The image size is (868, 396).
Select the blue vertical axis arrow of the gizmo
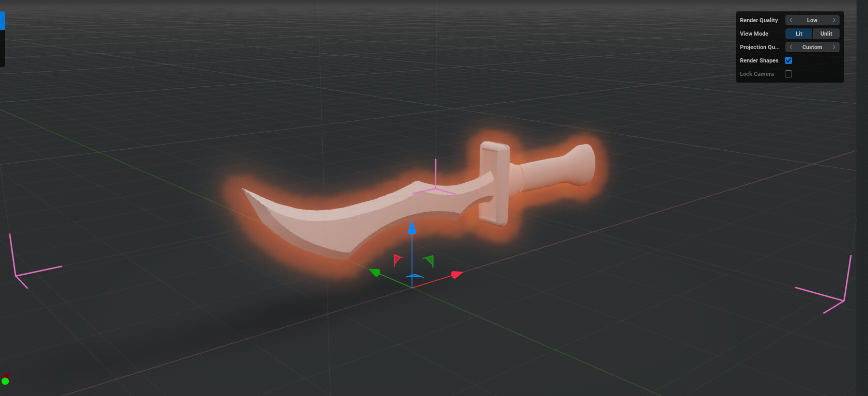(x=412, y=228)
